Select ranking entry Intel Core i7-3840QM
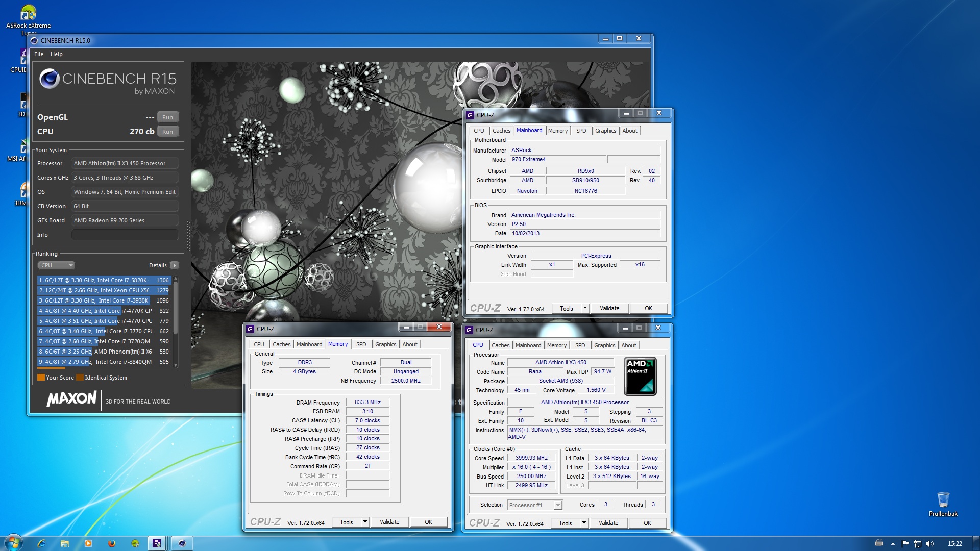980x551 pixels. [x=104, y=362]
